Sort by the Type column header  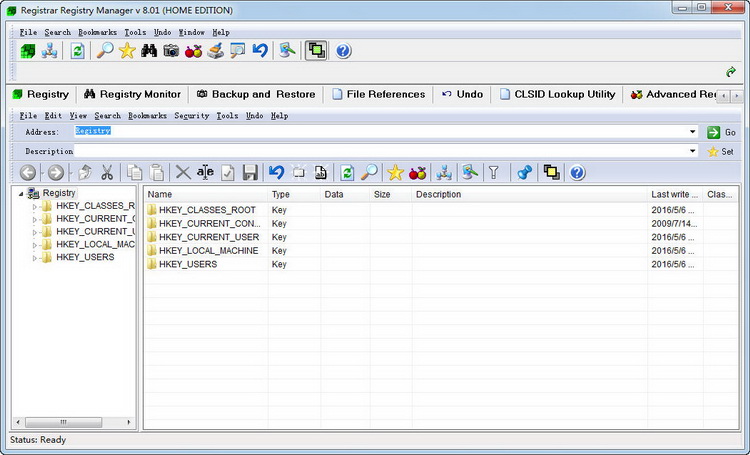pyautogui.click(x=294, y=194)
